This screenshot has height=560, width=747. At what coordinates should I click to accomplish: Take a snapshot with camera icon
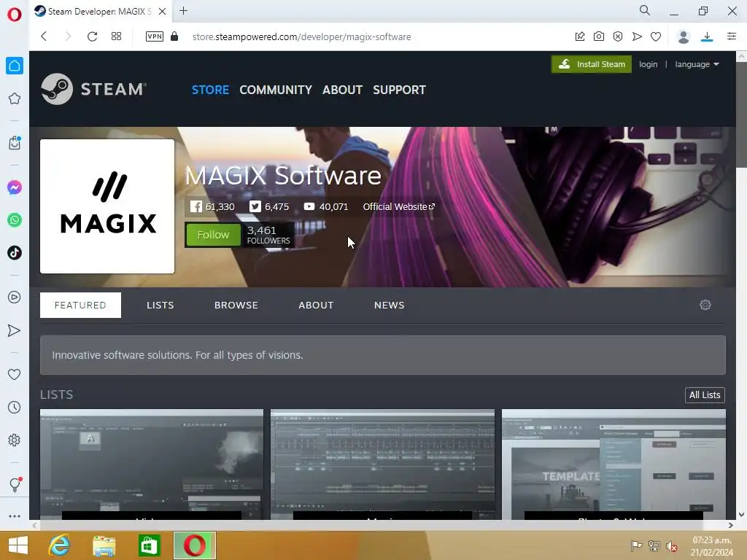[599, 36]
